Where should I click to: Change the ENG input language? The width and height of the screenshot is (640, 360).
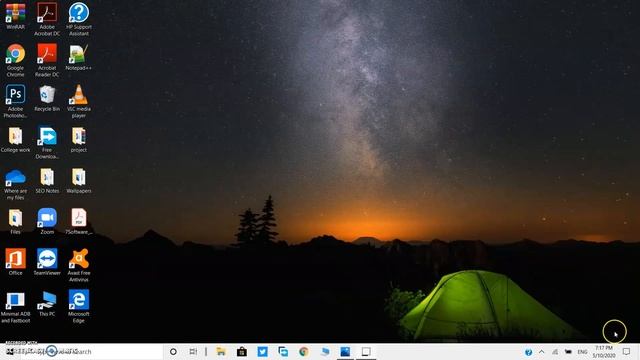[x=582, y=351]
